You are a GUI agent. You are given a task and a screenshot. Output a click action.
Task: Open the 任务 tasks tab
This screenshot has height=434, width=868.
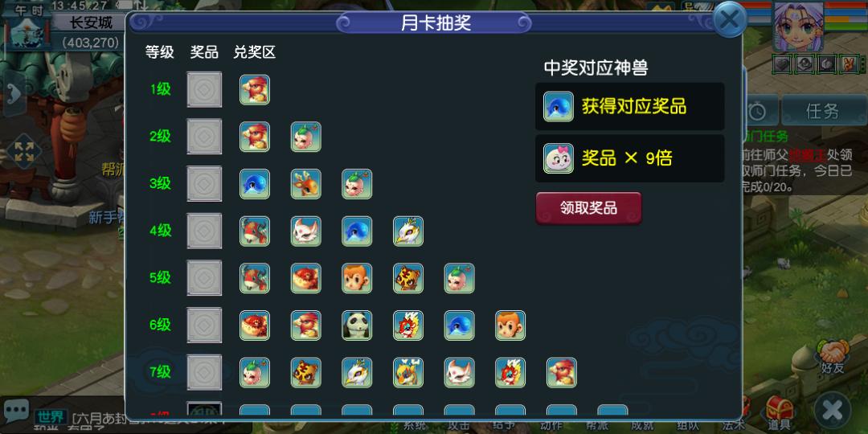click(x=823, y=111)
